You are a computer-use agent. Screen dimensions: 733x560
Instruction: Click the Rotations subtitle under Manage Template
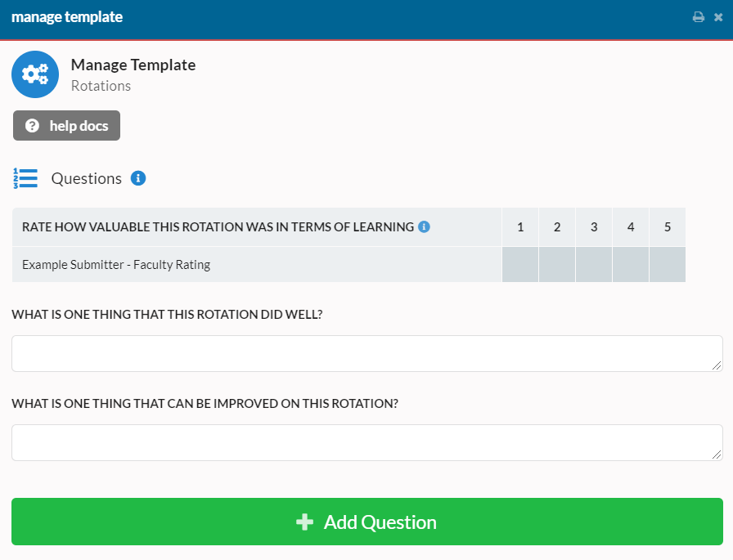click(101, 86)
